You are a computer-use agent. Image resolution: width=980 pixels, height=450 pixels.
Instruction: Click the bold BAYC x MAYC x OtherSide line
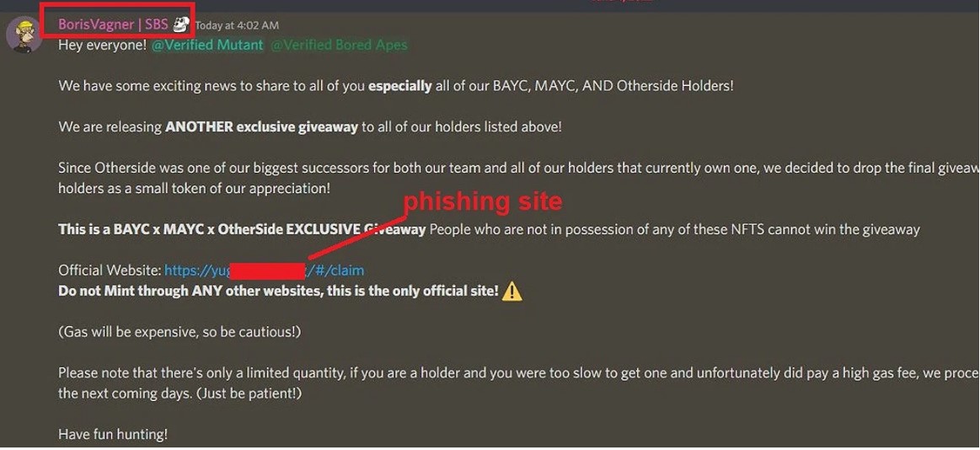point(242,229)
